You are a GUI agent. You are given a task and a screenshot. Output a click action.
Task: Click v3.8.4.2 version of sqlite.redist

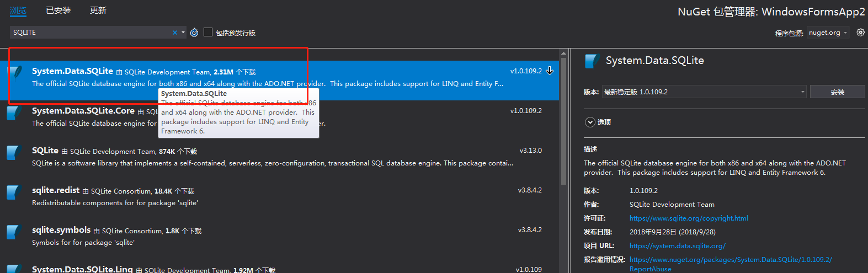point(530,190)
